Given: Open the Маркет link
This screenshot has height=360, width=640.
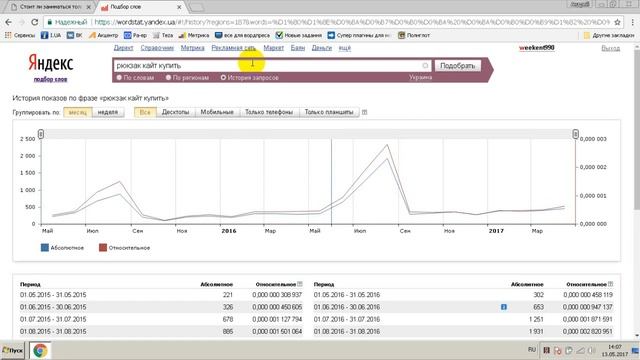Looking at the screenshot, I should [273, 48].
